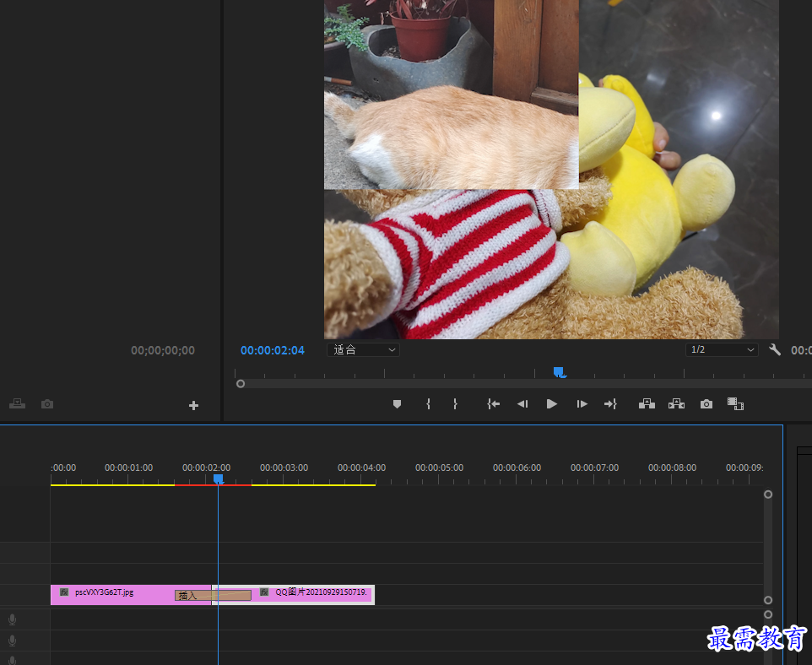The height and width of the screenshot is (665, 812).
Task: Click the Program monitor playhead marker
Action: pyautogui.click(x=559, y=372)
